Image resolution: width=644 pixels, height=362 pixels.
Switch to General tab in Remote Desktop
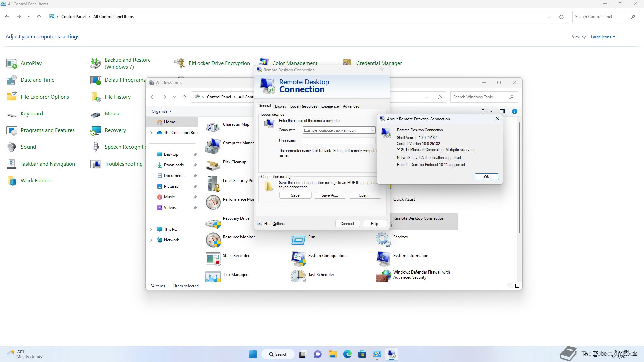[264, 106]
